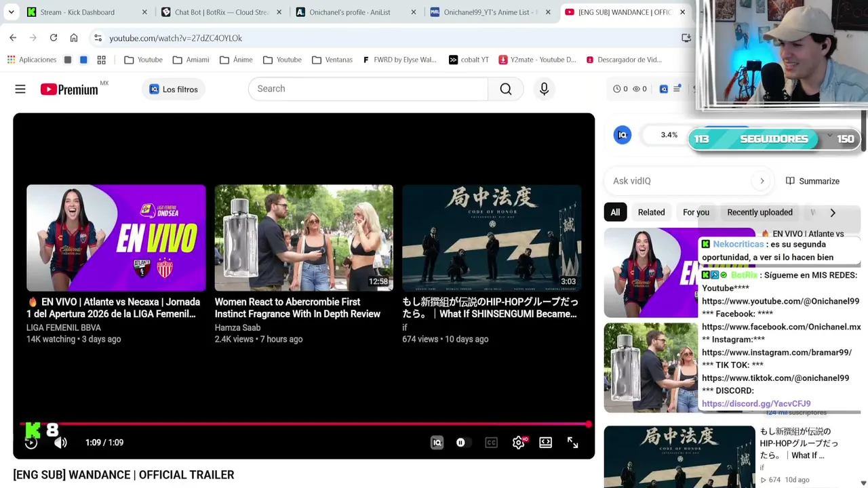Reload the current page
The width and height of the screenshot is (868, 488).
tap(54, 38)
